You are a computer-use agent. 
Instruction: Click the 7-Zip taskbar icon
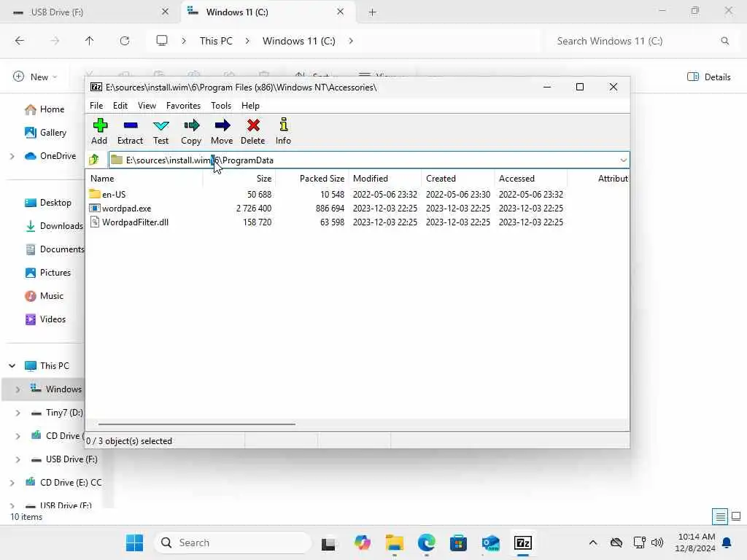[x=522, y=542]
